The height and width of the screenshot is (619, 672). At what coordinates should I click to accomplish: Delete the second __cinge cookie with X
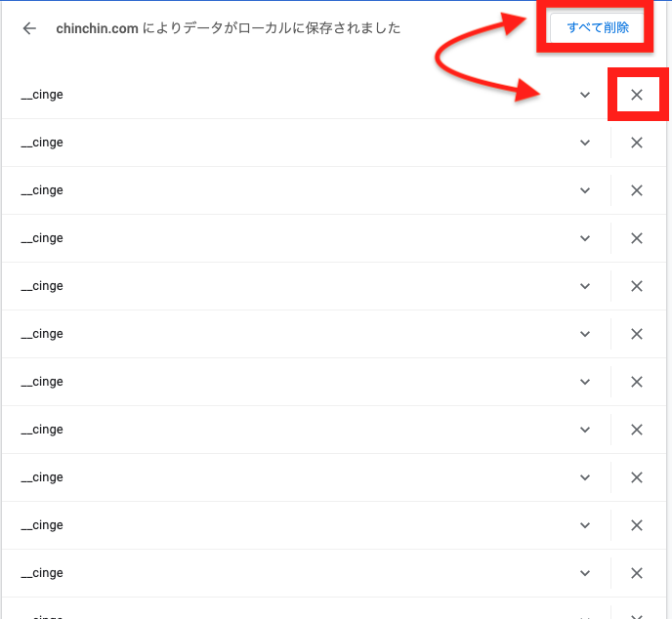click(637, 143)
